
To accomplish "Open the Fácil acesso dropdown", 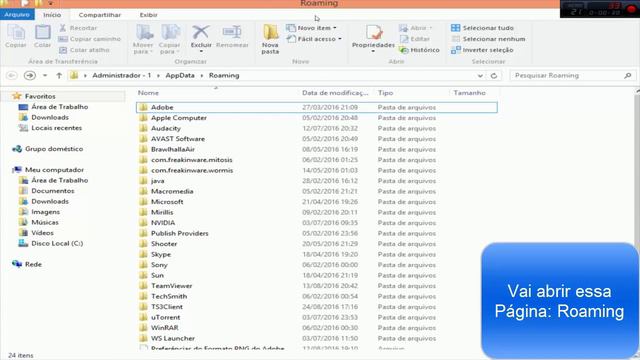I will click(x=313, y=39).
